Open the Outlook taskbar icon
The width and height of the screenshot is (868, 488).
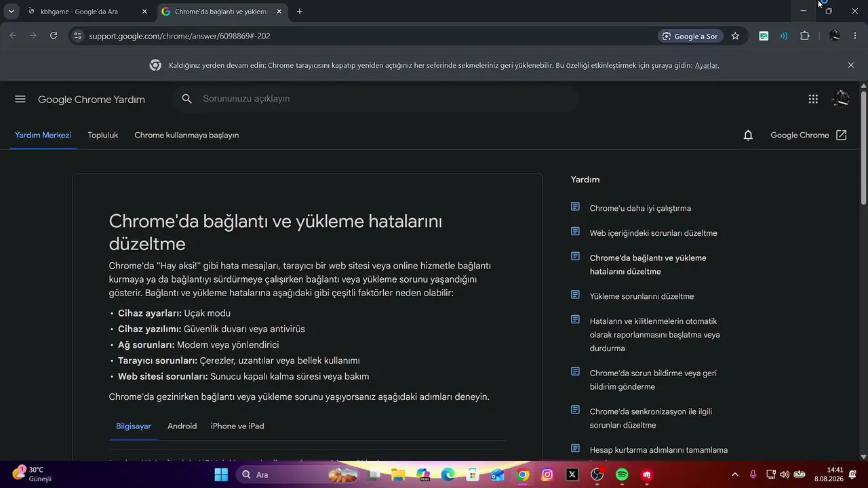click(x=498, y=474)
